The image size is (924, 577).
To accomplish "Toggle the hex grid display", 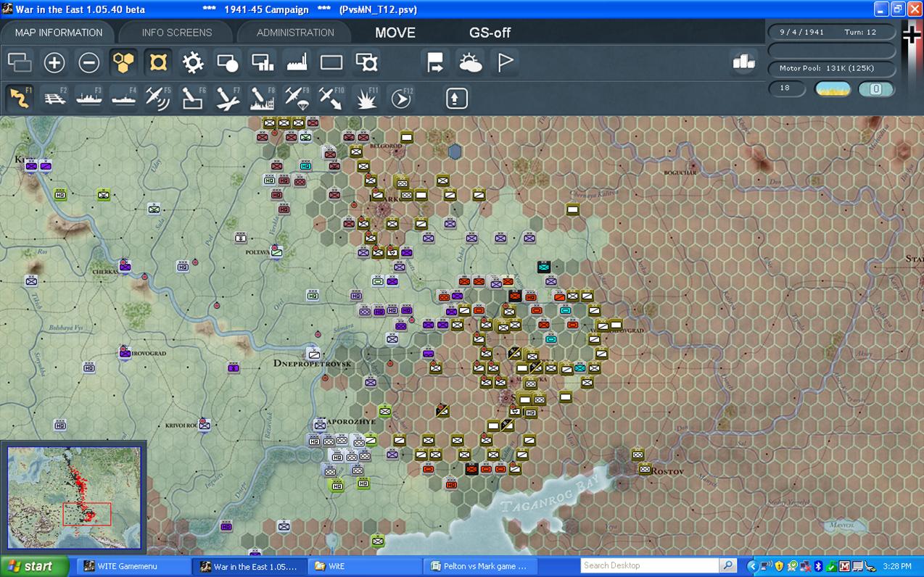I will (124, 63).
